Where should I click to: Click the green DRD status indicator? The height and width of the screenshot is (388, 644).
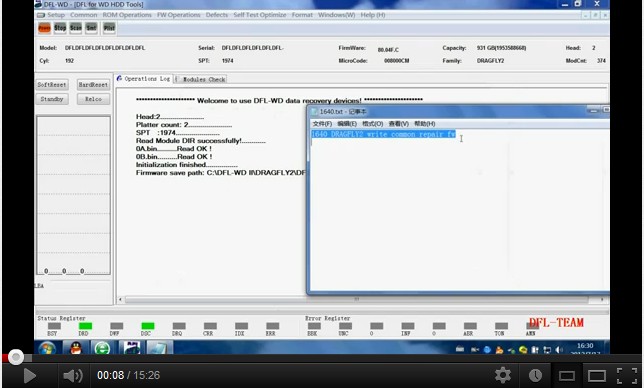(x=85, y=326)
